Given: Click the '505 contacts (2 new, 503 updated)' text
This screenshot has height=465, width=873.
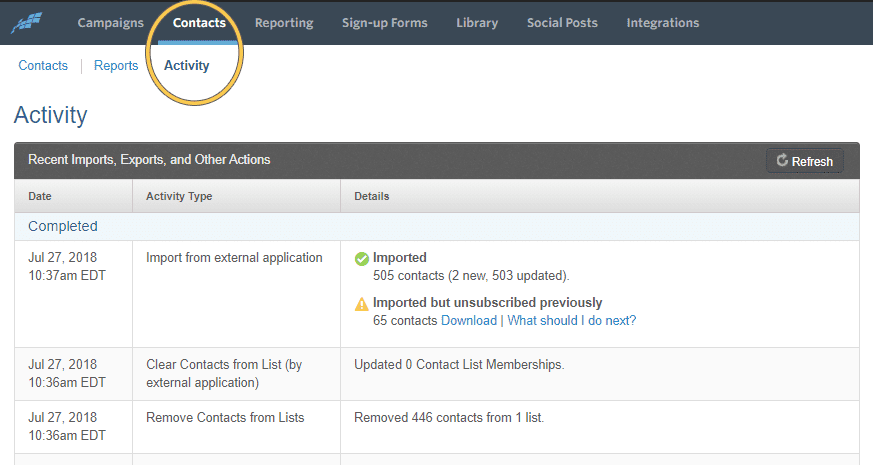Looking at the screenshot, I should (x=471, y=276).
